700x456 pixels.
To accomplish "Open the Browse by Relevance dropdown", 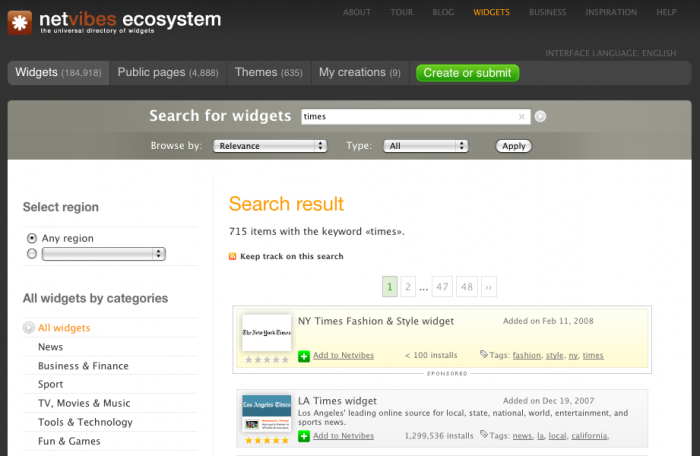I will point(270,146).
